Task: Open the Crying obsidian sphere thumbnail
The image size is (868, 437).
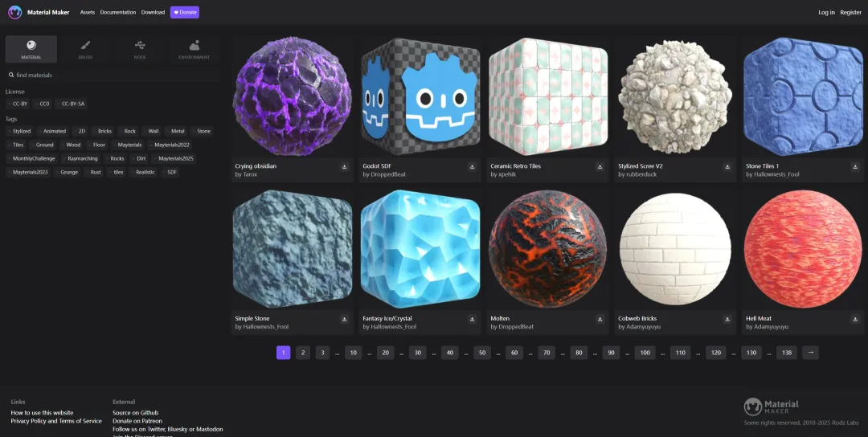Action: click(x=292, y=96)
